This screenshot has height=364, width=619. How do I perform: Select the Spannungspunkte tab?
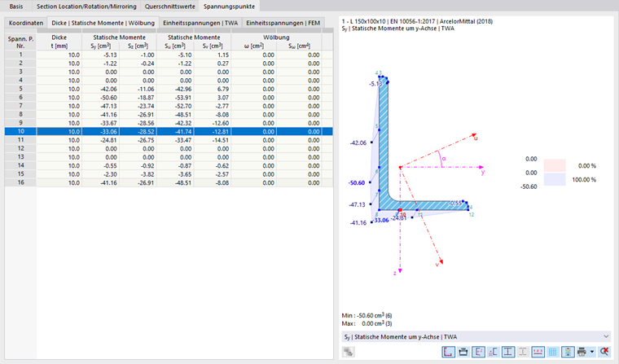point(229,7)
